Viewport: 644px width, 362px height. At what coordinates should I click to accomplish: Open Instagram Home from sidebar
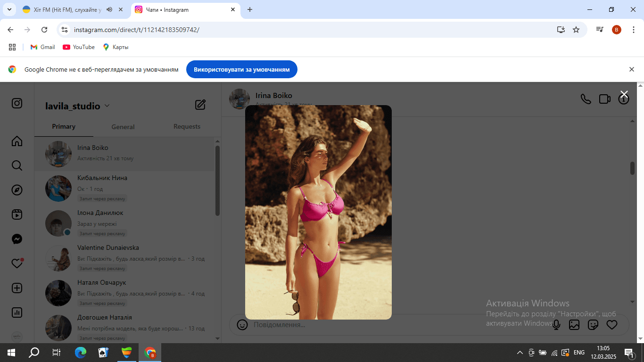[x=17, y=141]
